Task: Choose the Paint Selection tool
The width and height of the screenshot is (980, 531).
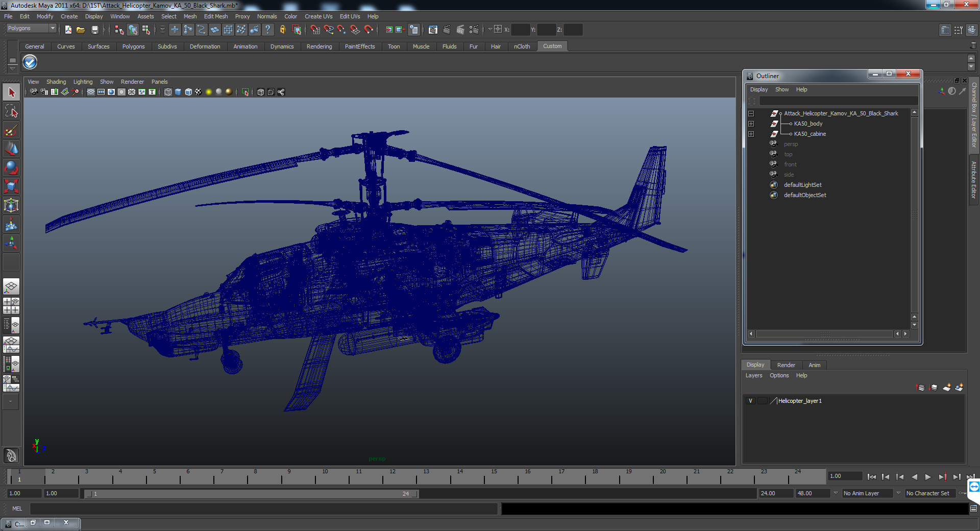Action: click(x=11, y=130)
